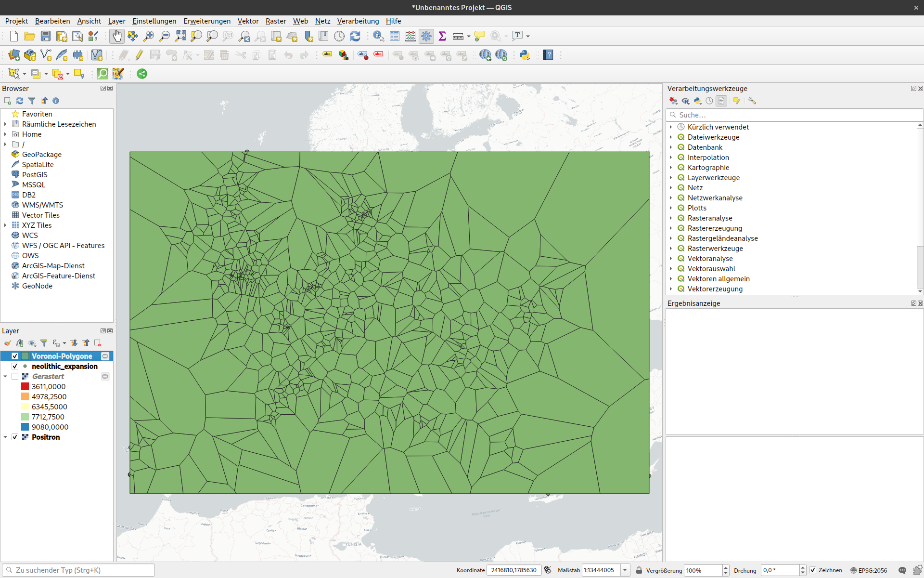
Task: Expand XYZ Tiles in Browser
Action: click(5, 225)
